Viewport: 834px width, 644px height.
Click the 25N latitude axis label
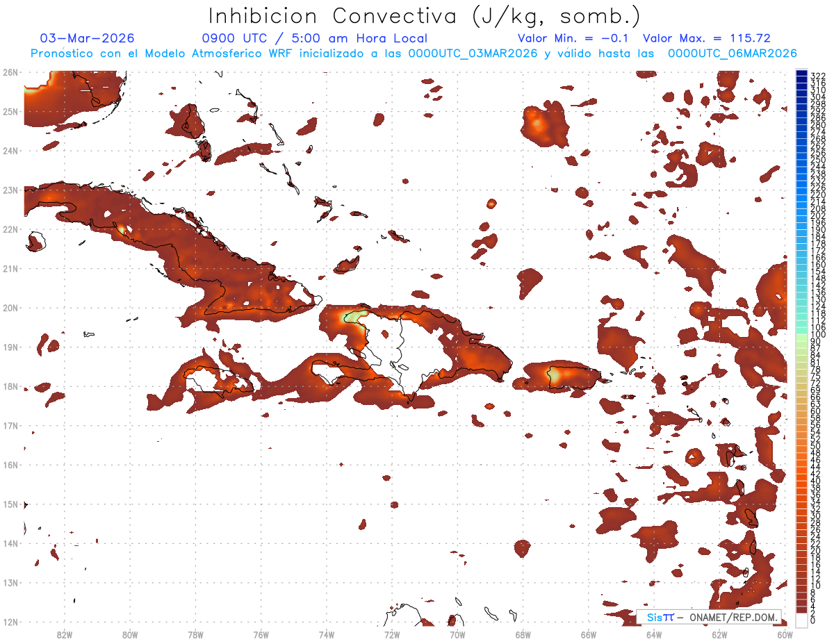point(10,112)
